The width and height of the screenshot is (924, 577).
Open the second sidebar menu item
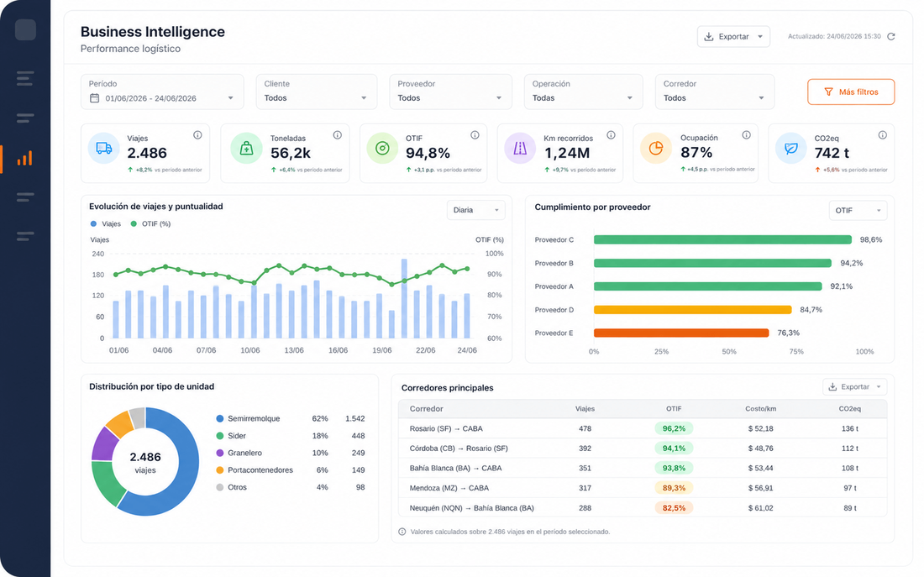coord(24,118)
